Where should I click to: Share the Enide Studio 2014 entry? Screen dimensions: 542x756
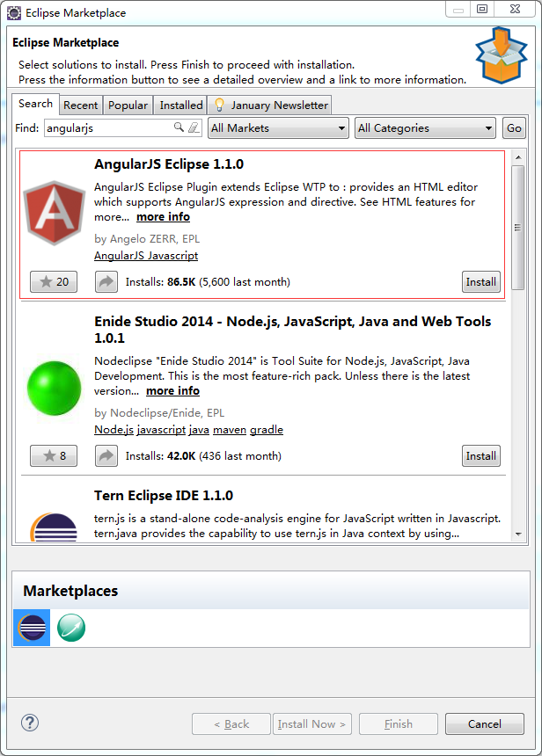tap(106, 455)
